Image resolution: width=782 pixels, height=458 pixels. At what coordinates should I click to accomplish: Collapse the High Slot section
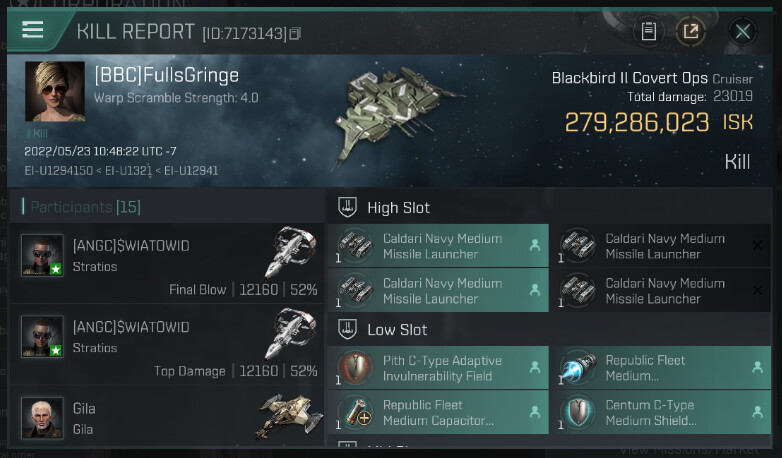point(349,208)
